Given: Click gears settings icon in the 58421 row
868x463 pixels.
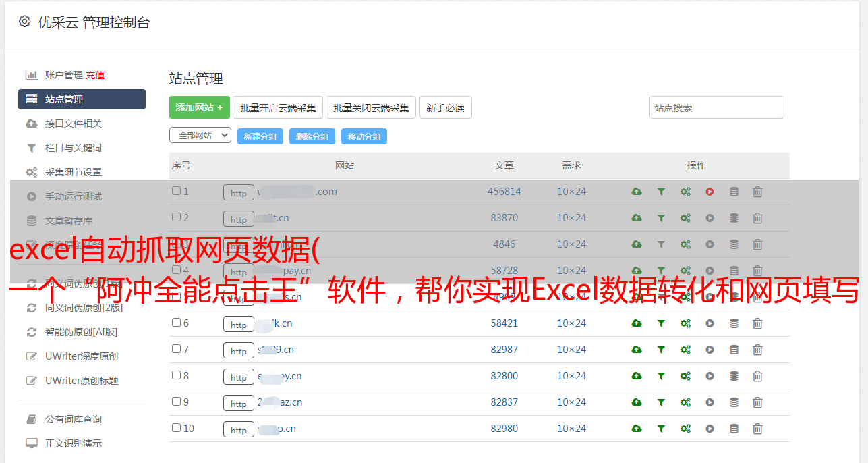Looking at the screenshot, I should pos(685,323).
